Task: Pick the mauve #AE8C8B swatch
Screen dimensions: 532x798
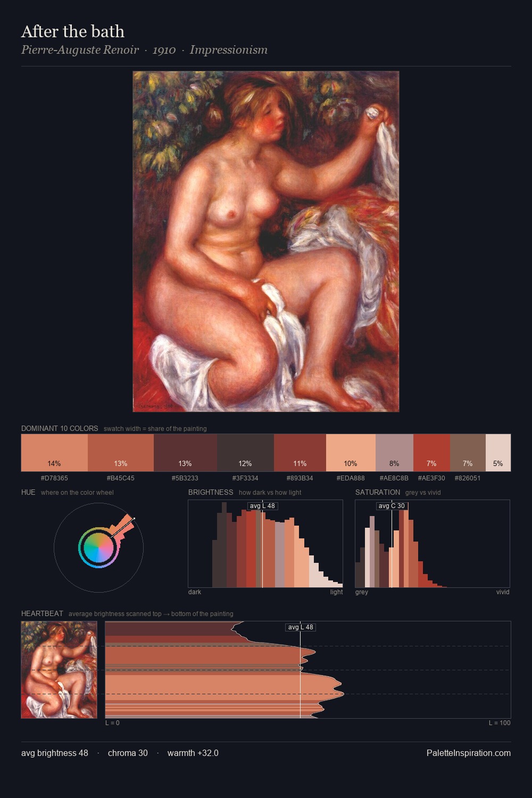Action: pyautogui.click(x=394, y=453)
